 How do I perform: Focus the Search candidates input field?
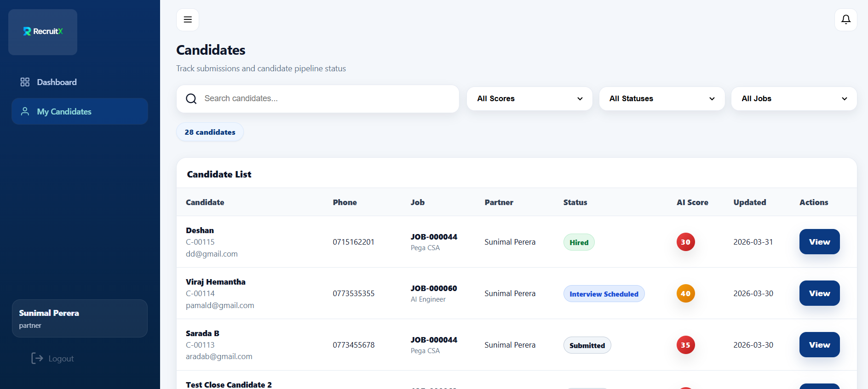[x=327, y=99]
